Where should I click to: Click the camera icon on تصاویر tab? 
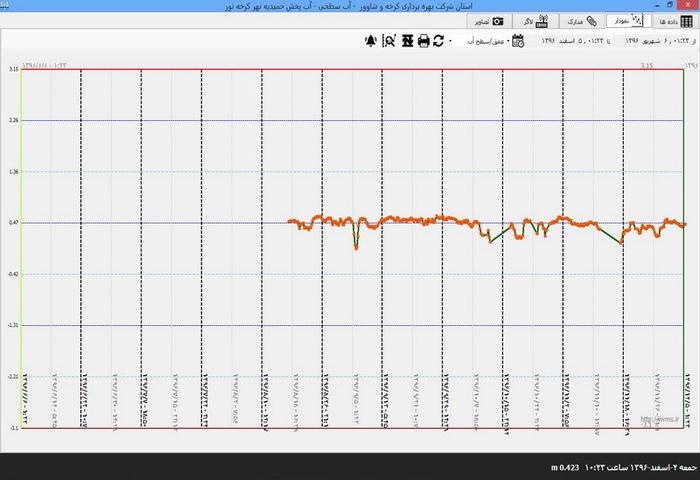pos(497,20)
